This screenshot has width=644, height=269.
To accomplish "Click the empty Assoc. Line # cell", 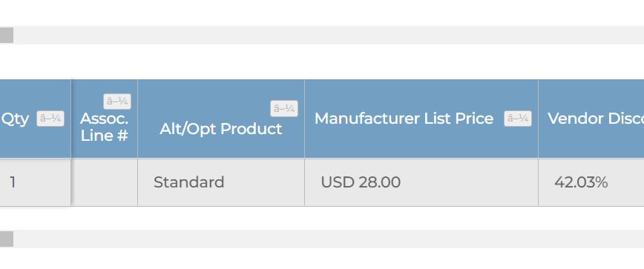I will [x=105, y=182].
